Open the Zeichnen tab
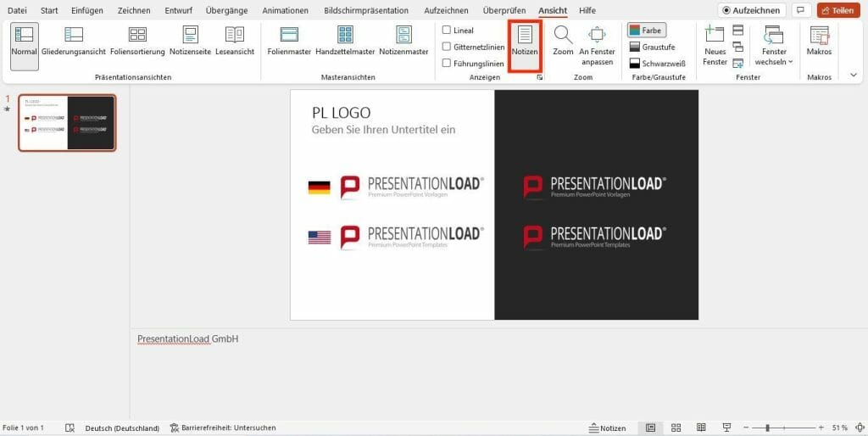Screen dimensions: 868x436 pos(134,10)
